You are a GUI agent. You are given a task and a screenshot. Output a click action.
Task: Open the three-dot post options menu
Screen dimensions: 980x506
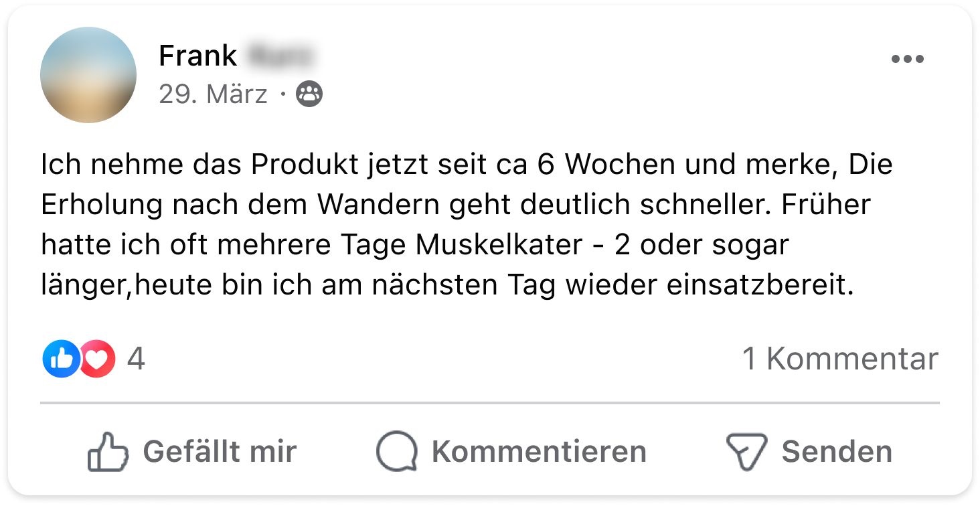[x=907, y=59]
